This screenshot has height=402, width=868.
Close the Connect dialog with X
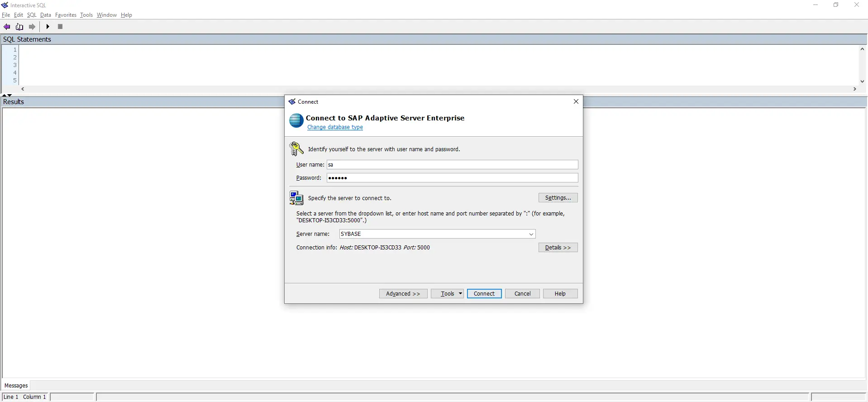click(576, 101)
